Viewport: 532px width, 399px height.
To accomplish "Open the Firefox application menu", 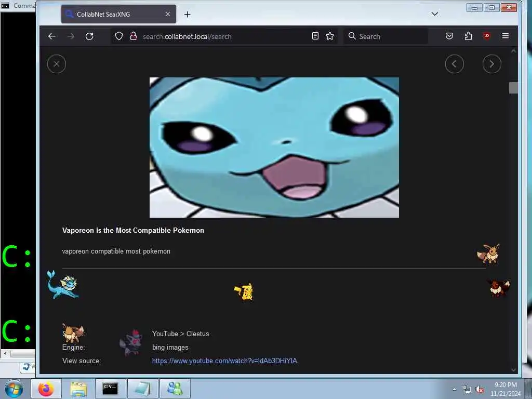I will (506, 36).
